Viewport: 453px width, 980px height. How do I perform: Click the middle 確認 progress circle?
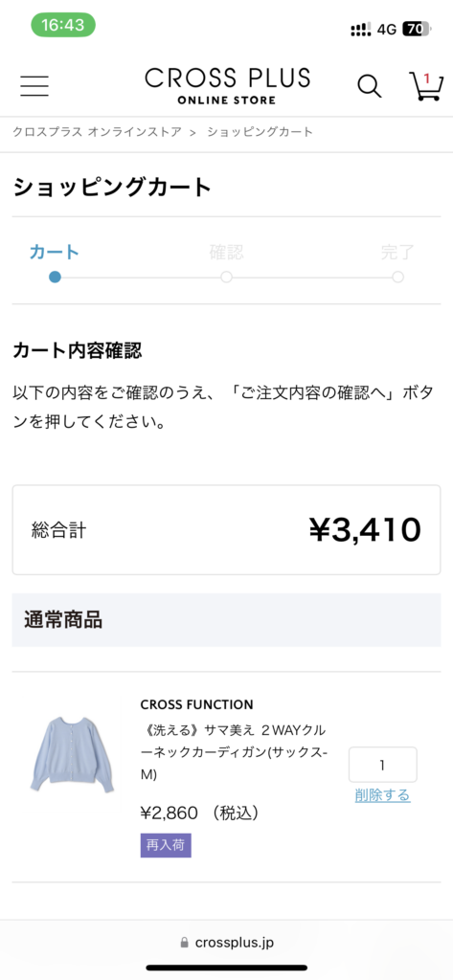coord(226,277)
